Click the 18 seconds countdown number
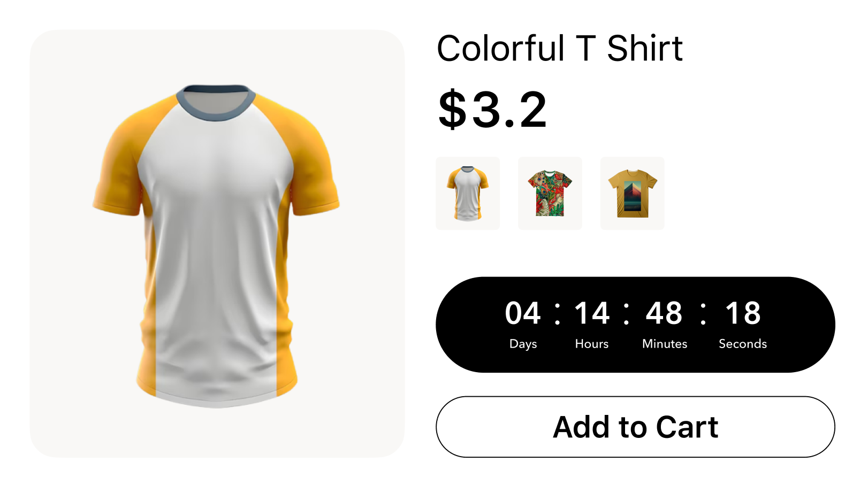Viewport: 868px width, 501px height. click(743, 313)
